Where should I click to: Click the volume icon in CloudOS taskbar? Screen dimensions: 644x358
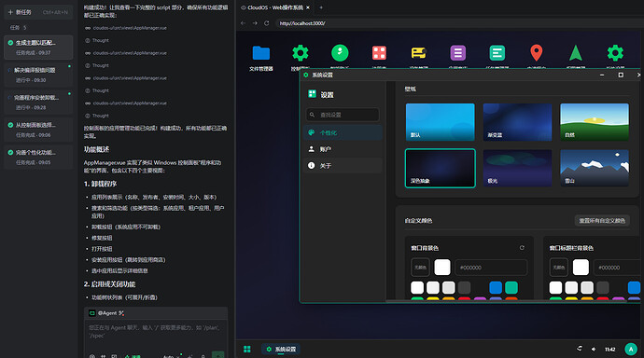click(594, 349)
